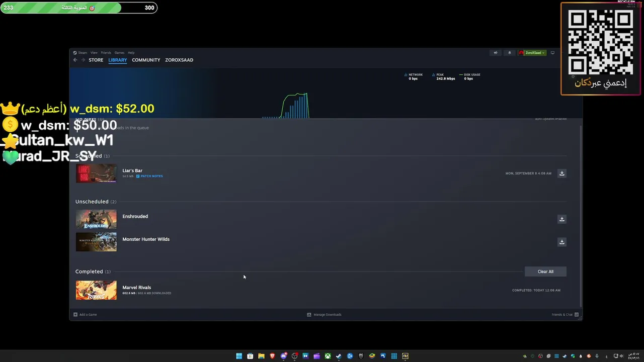Click stream goal progress bar 233/300
The image size is (644, 362).
(79, 8)
